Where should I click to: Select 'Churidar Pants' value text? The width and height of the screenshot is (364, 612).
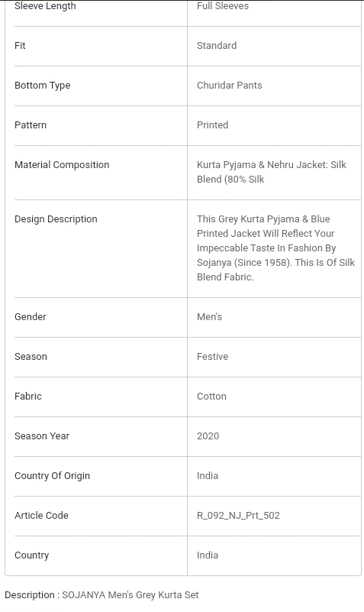click(x=229, y=86)
